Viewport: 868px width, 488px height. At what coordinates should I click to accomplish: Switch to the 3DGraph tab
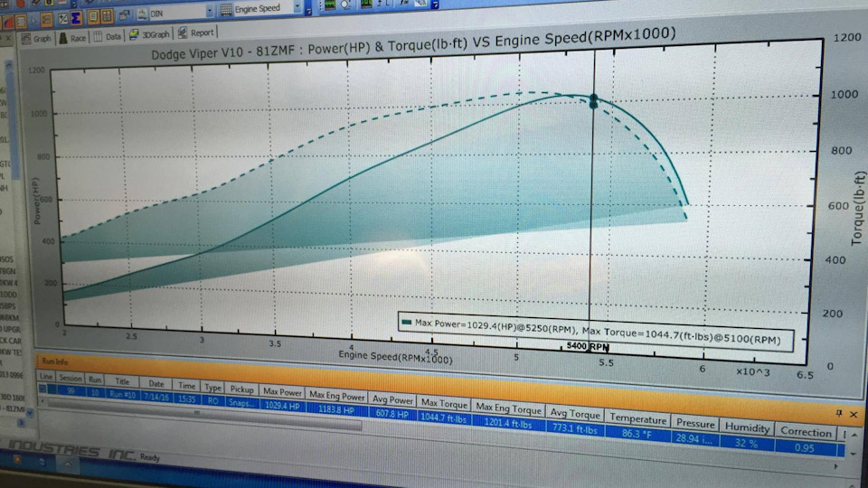(x=149, y=34)
